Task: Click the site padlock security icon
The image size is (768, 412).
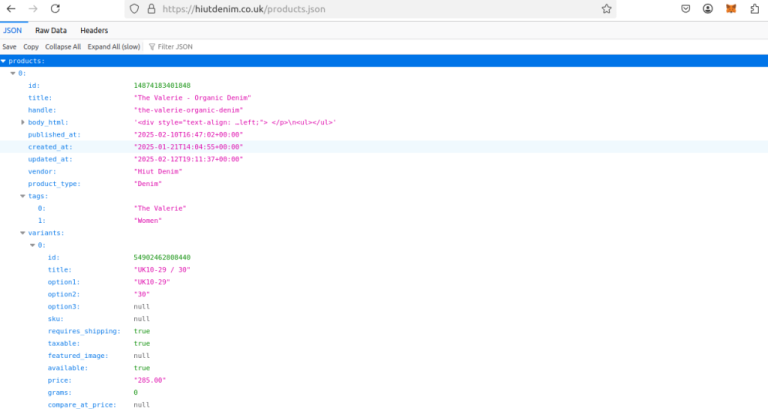Action: click(151, 8)
